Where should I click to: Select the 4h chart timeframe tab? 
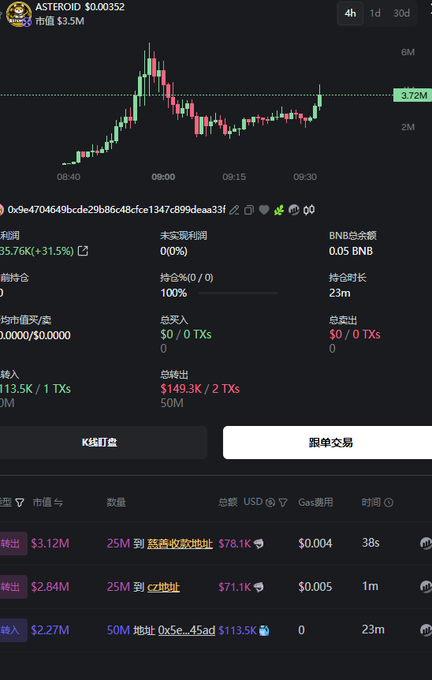pos(350,13)
